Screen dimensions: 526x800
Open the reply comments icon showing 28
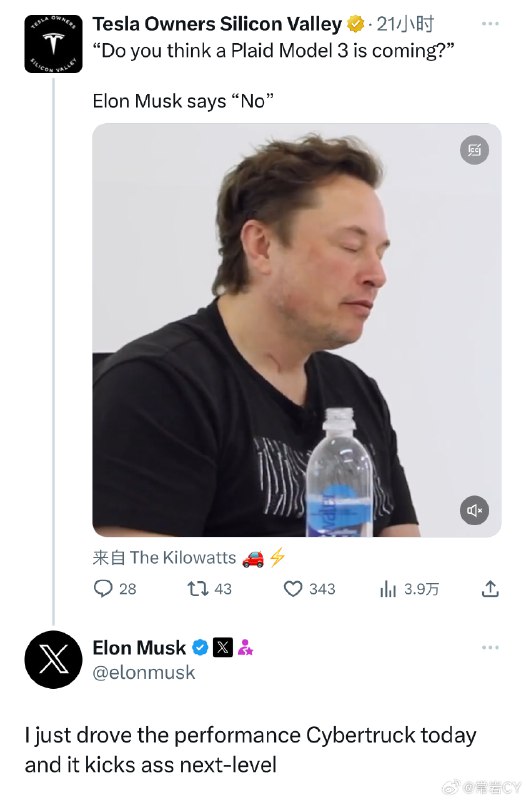click(x=115, y=589)
